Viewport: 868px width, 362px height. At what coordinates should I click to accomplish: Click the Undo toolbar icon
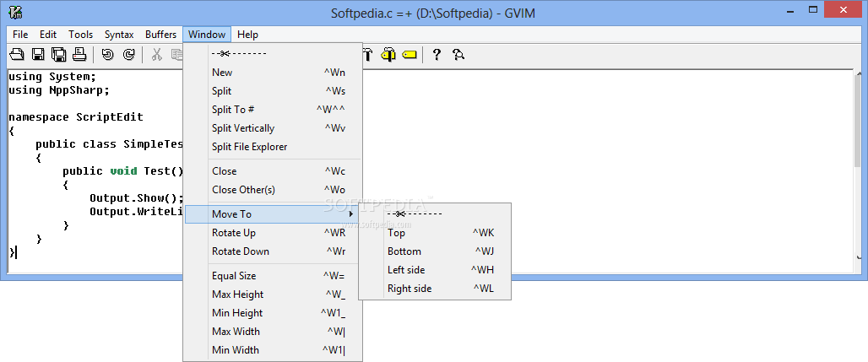pos(107,54)
